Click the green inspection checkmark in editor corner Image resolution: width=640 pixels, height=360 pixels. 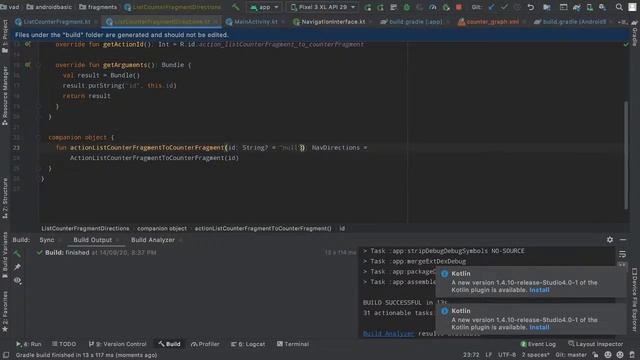coord(626,44)
